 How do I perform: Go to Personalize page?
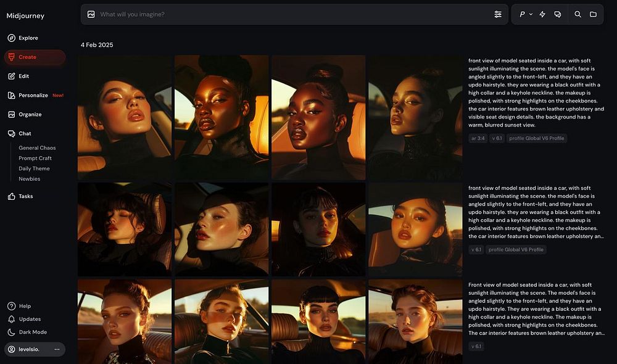[33, 95]
